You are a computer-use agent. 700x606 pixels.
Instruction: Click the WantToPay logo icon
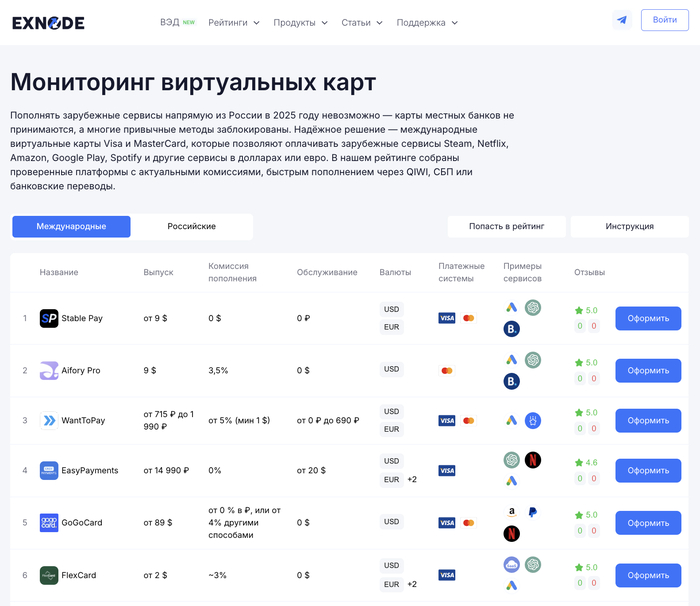[49, 421]
